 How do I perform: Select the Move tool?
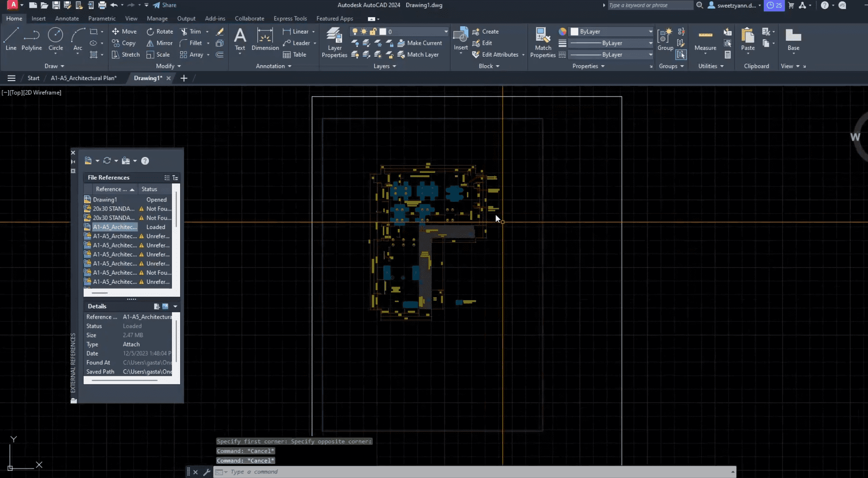point(124,31)
